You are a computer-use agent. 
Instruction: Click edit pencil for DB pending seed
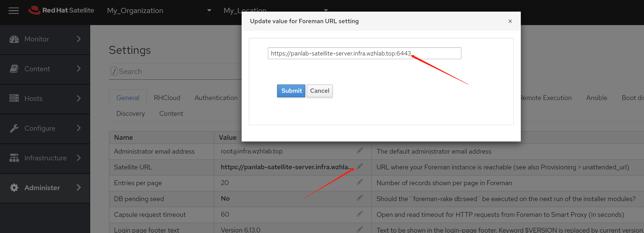coord(359,198)
